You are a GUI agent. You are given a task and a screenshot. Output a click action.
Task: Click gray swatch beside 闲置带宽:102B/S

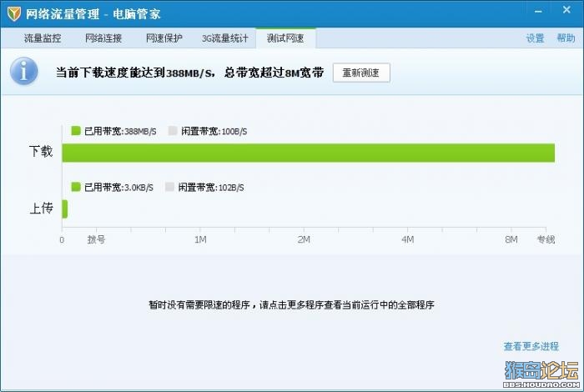pyautogui.click(x=169, y=187)
